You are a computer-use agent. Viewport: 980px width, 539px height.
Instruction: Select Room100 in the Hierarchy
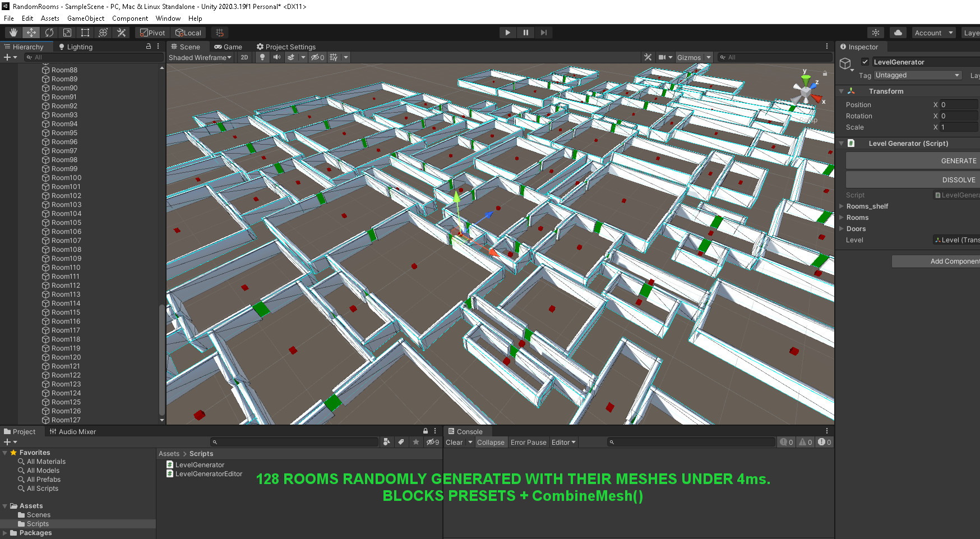coord(66,177)
